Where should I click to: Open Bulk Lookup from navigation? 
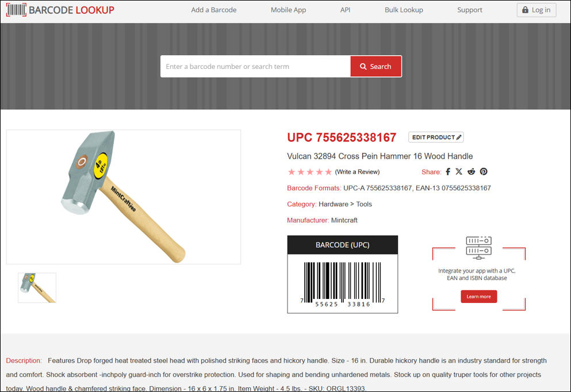click(404, 10)
